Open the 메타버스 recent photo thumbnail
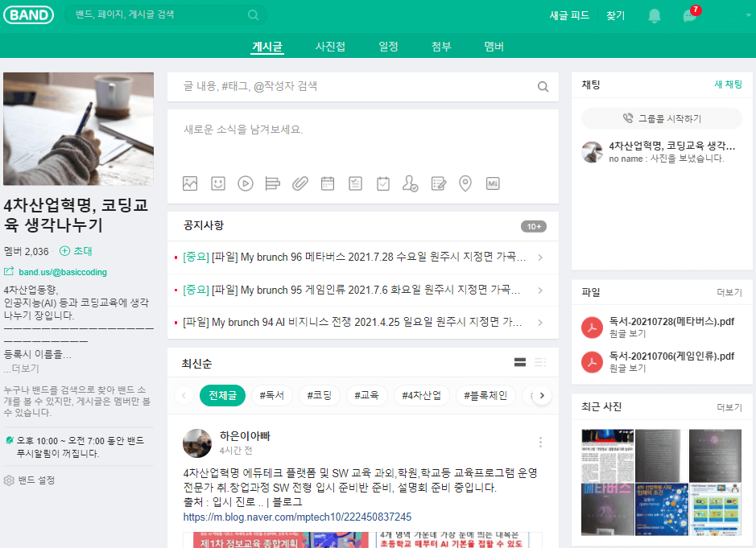The image size is (756, 548). click(607, 509)
